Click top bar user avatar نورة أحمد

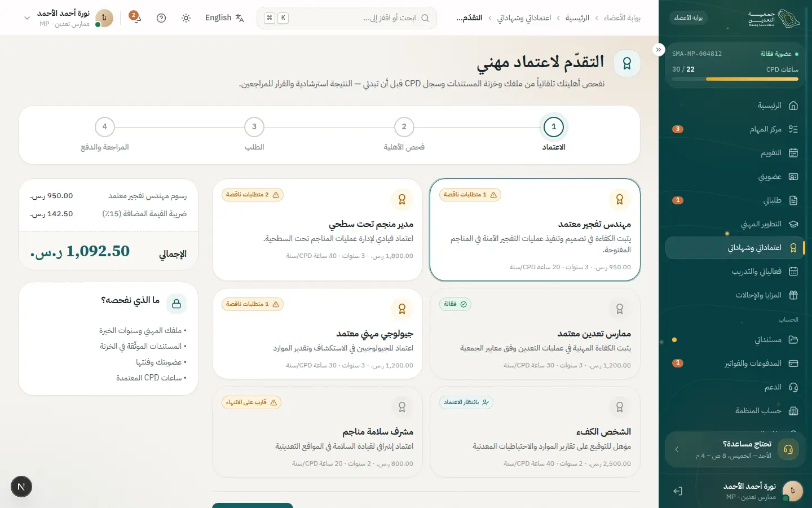(x=104, y=18)
